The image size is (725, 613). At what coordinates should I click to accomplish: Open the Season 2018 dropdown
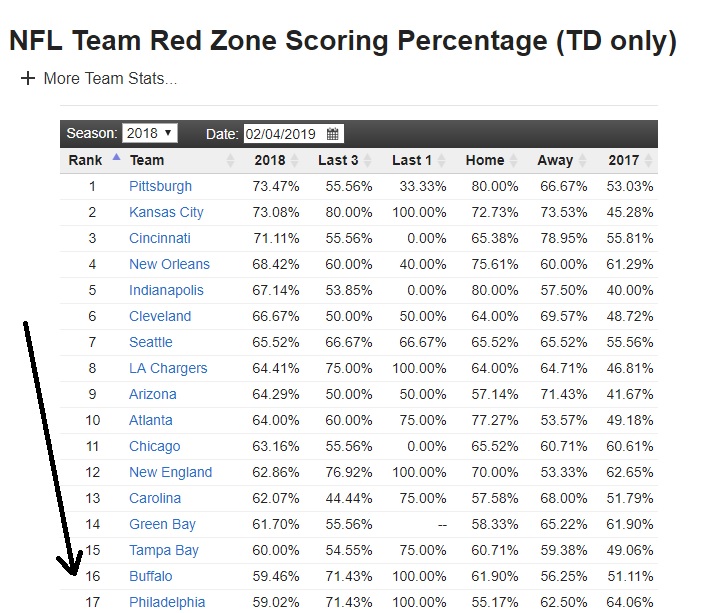pos(150,133)
